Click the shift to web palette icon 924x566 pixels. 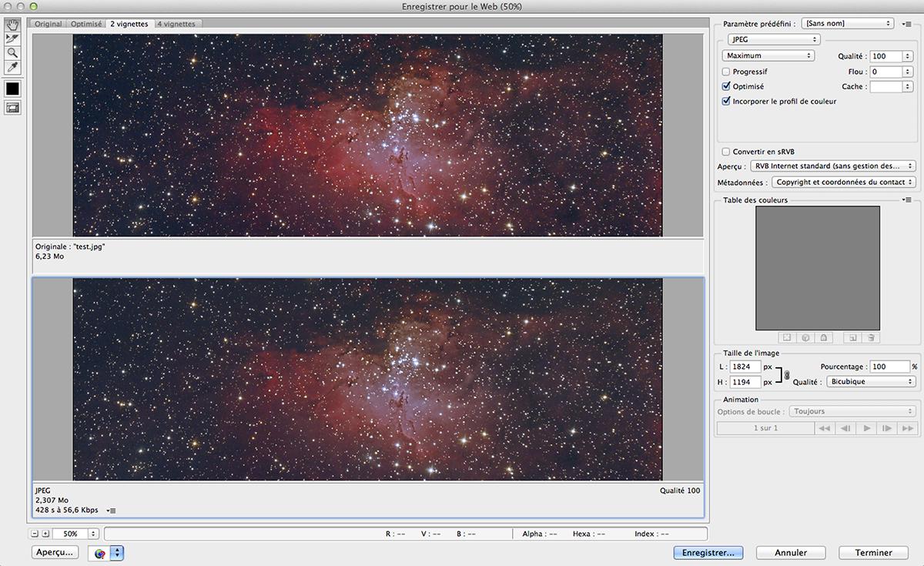[805, 337]
